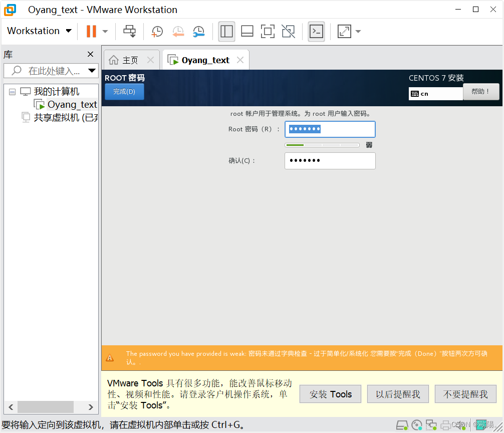Click the hard disk status icon
This screenshot has width=504, height=433.
pyautogui.click(x=402, y=425)
